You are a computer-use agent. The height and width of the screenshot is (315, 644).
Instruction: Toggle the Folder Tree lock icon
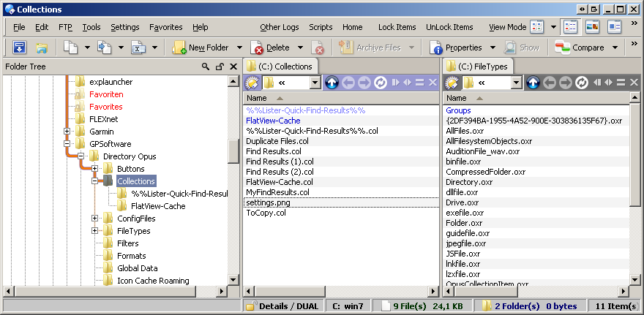coord(220,67)
